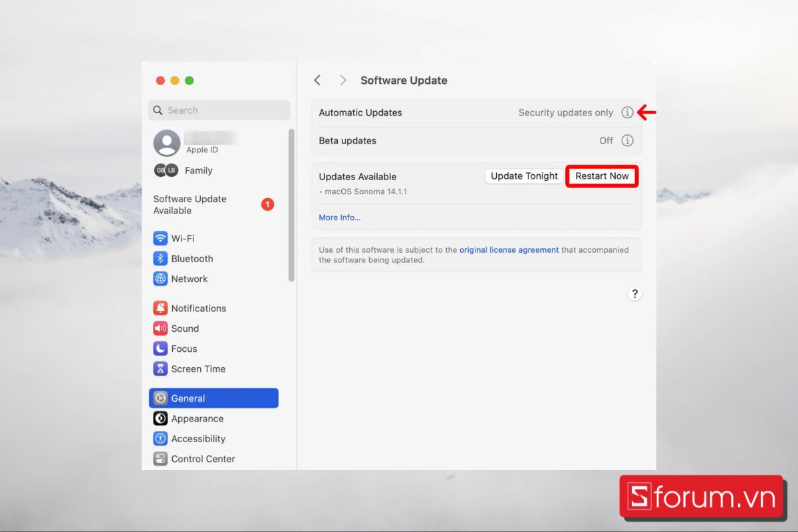Screen dimensions: 798x532
Task: Click the search magnifier icon
Action: click(158, 110)
